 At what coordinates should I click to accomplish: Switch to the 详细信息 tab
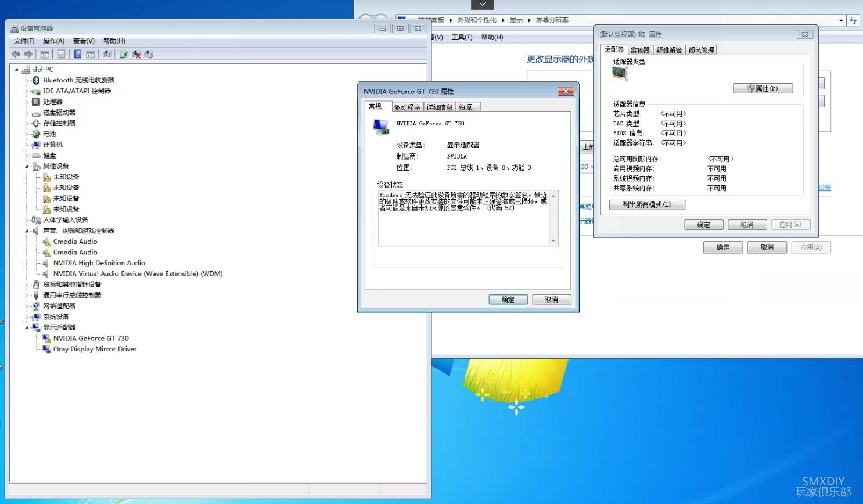[x=440, y=107]
